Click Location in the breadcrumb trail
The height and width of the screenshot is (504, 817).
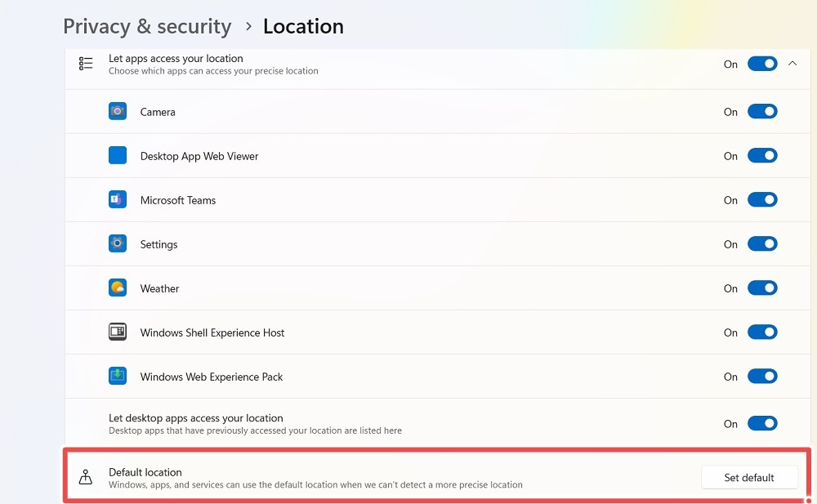click(303, 26)
